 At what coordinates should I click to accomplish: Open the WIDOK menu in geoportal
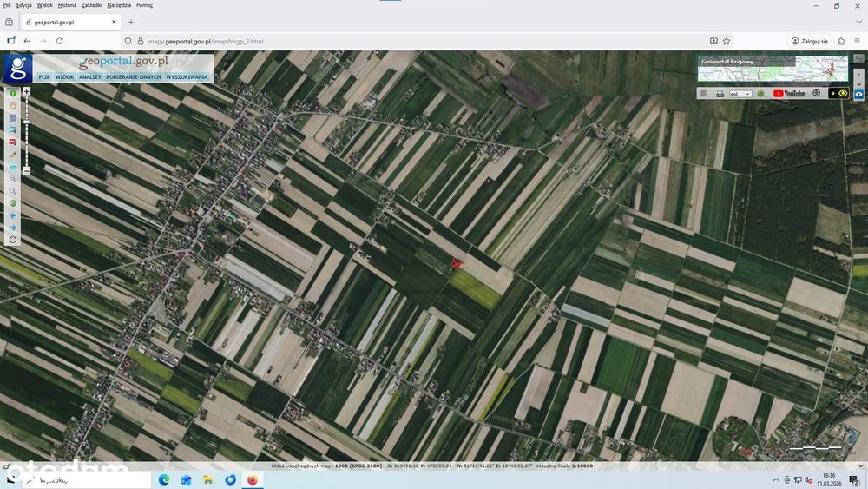[64, 77]
